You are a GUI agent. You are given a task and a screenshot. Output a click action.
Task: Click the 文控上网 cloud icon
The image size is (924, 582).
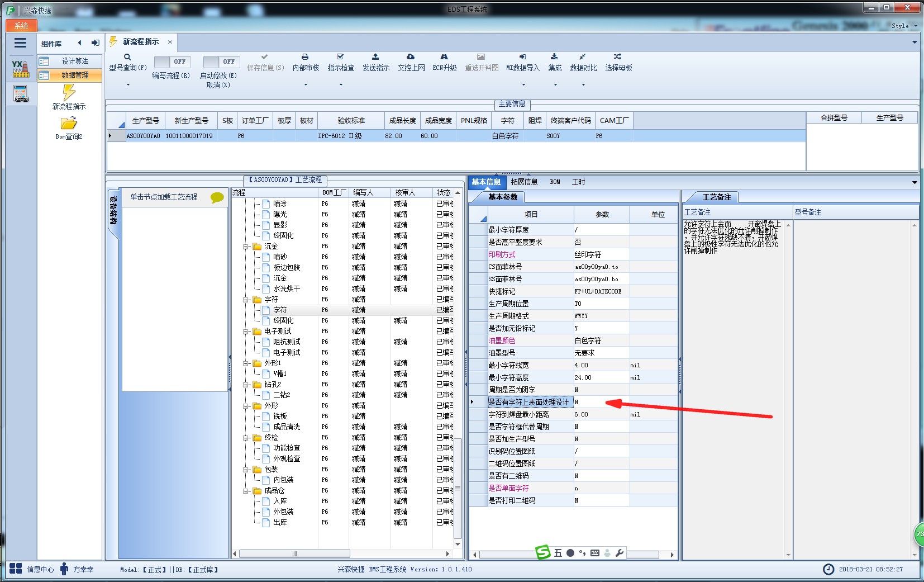tap(411, 57)
